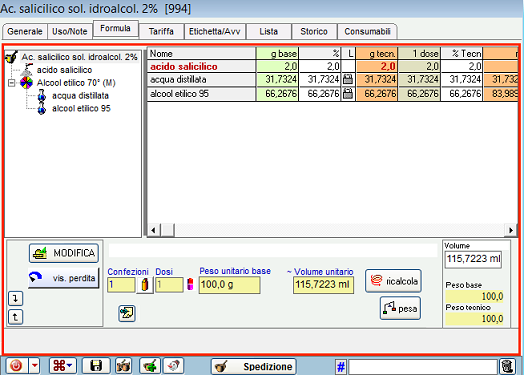524x375 pixels.
Task: Open the red command symbol menu
Action: 63,366
